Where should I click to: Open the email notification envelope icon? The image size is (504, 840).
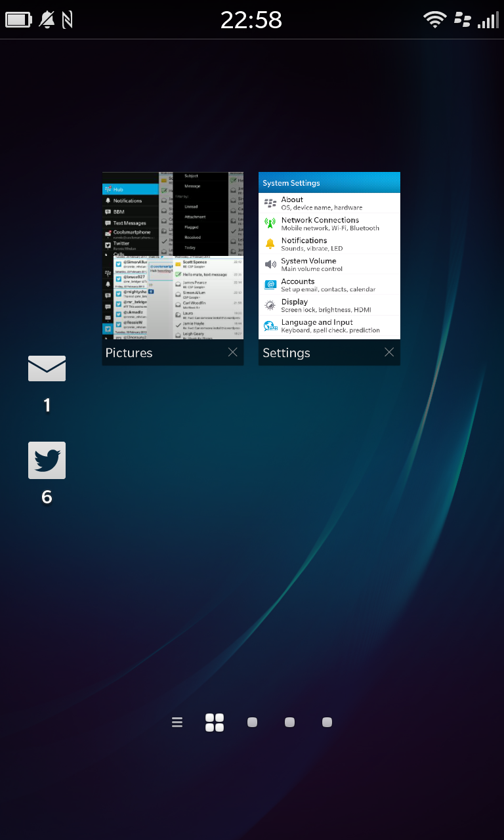(x=47, y=368)
